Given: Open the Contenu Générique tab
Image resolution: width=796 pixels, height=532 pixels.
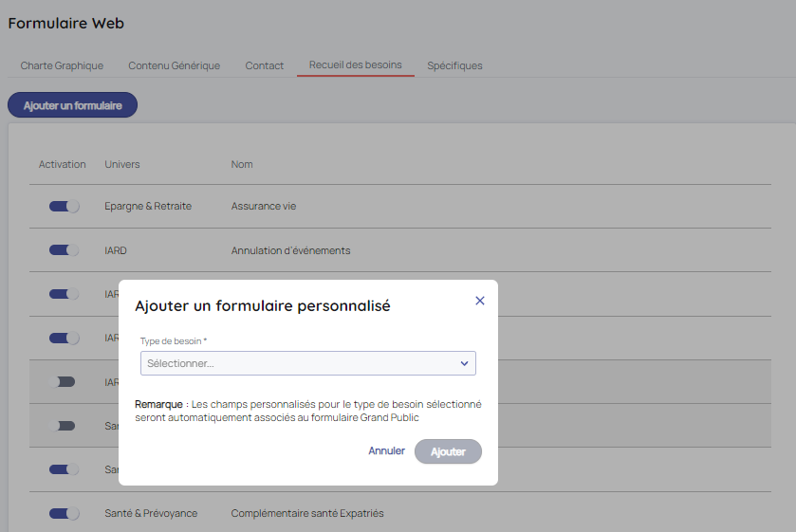Looking at the screenshot, I should (174, 65).
